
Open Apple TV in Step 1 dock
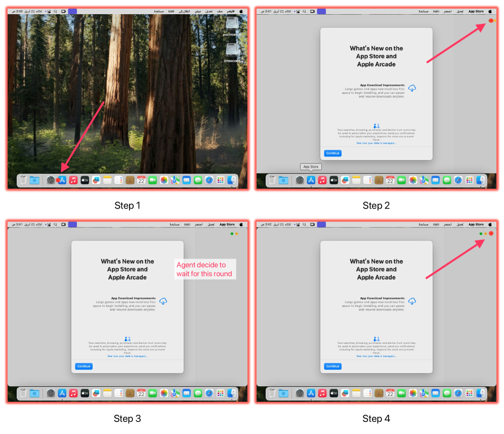[x=85, y=180]
